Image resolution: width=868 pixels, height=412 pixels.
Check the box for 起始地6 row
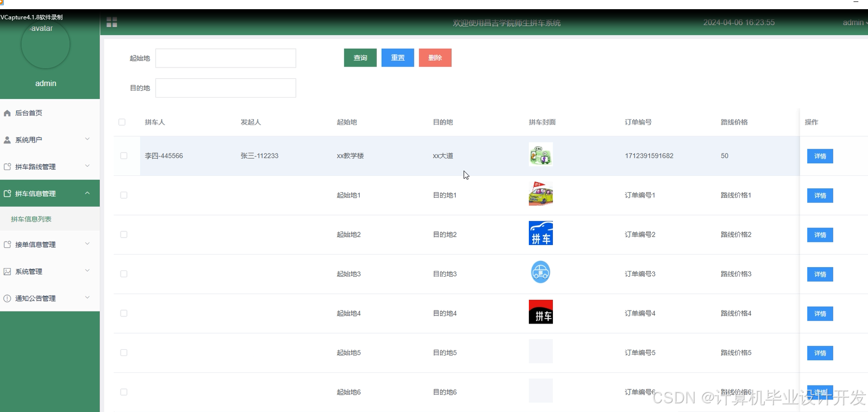(x=124, y=392)
